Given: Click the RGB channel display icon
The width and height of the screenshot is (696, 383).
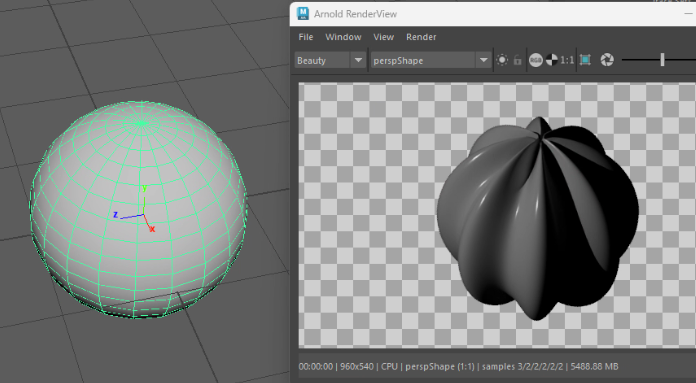Looking at the screenshot, I should (x=536, y=60).
